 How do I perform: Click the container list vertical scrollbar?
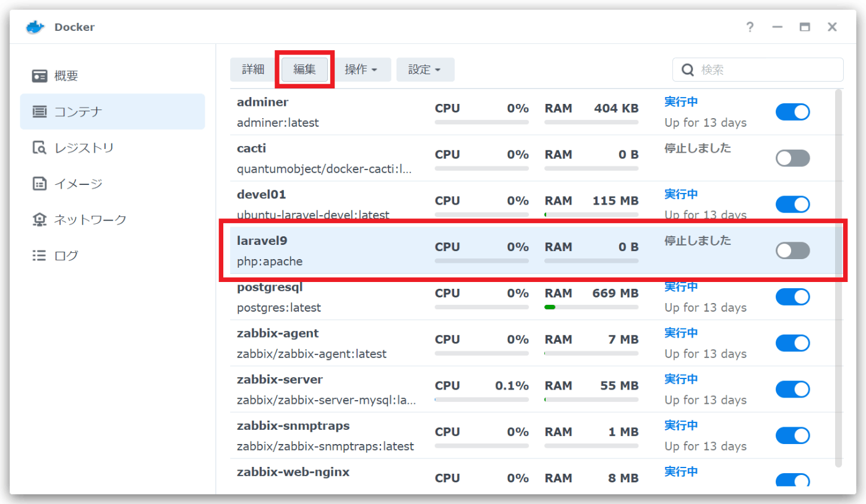click(838, 278)
